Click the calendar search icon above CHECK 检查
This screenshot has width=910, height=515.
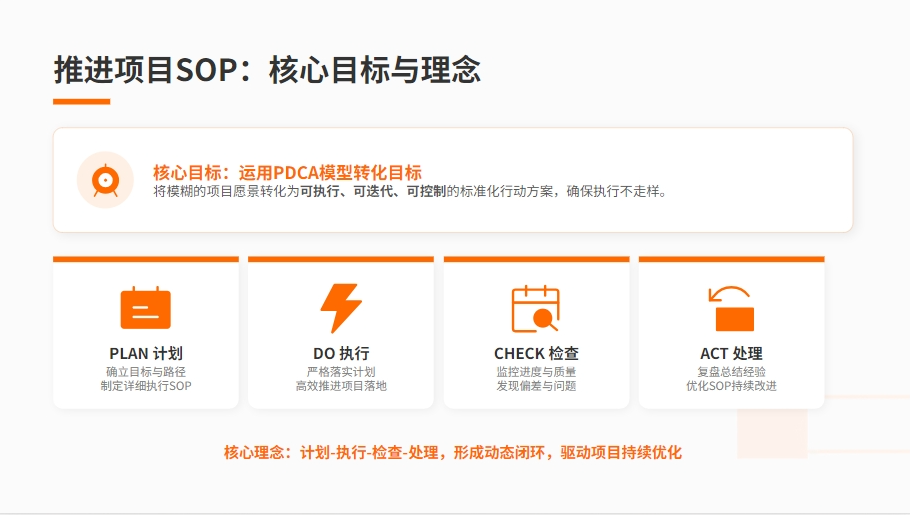[536, 308]
